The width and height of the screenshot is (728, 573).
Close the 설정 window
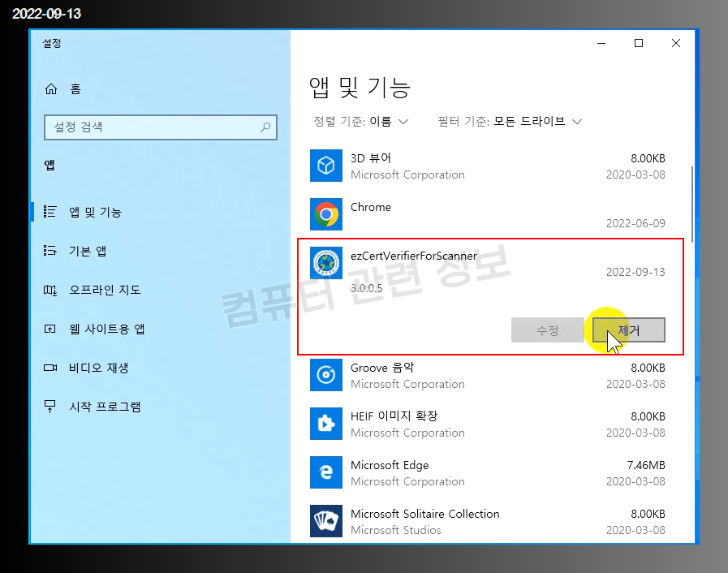click(x=676, y=43)
